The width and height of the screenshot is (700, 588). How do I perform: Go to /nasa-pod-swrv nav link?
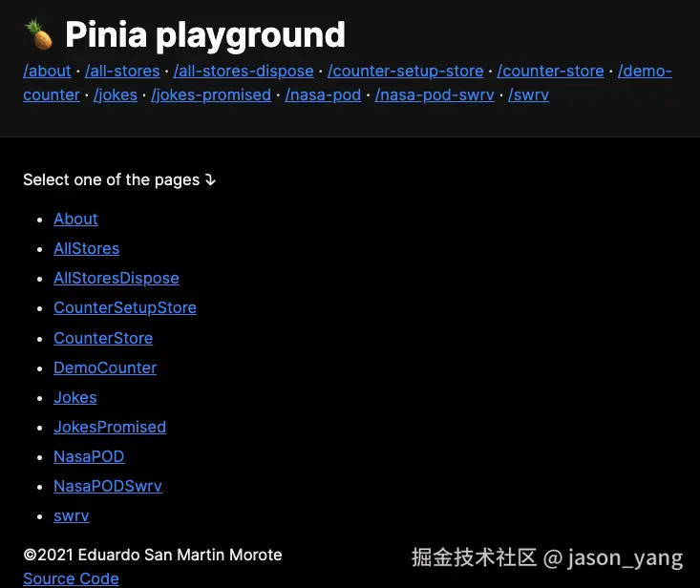435,94
